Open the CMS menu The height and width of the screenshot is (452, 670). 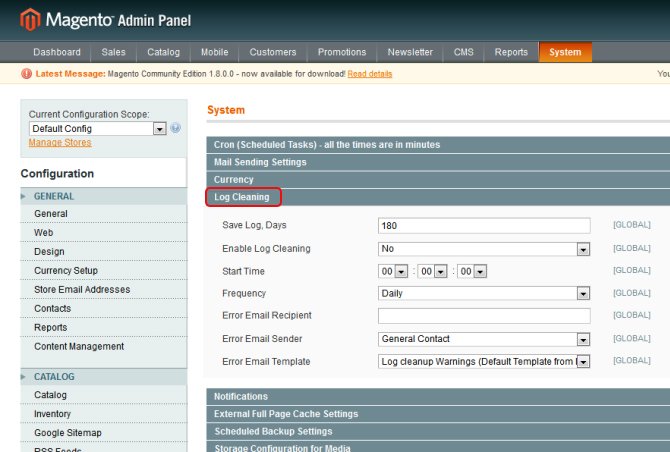coord(464,52)
